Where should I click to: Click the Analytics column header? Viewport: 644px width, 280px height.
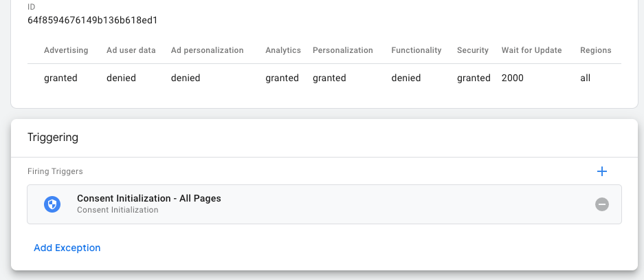(x=283, y=50)
